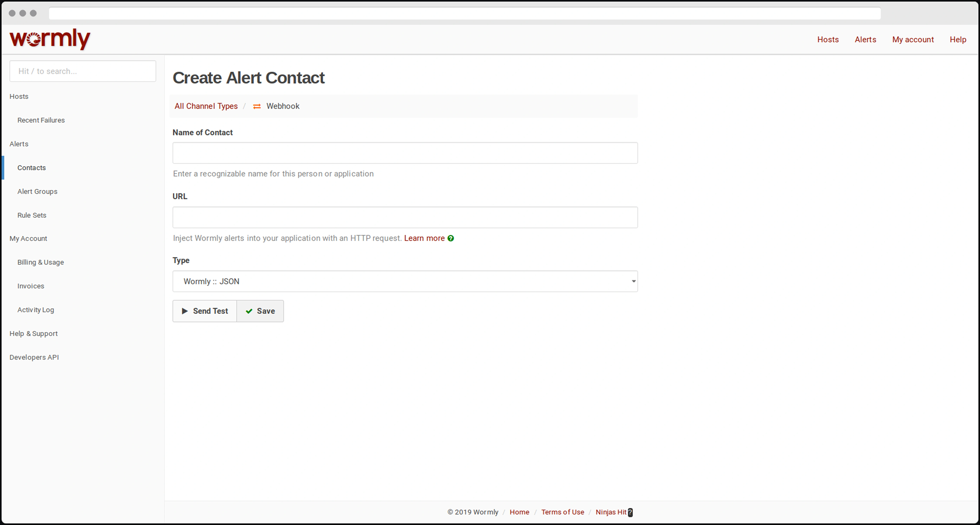The image size is (980, 525).
Task: Select Alert Groups in sidebar
Action: pyautogui.click(x=37, y=192)
